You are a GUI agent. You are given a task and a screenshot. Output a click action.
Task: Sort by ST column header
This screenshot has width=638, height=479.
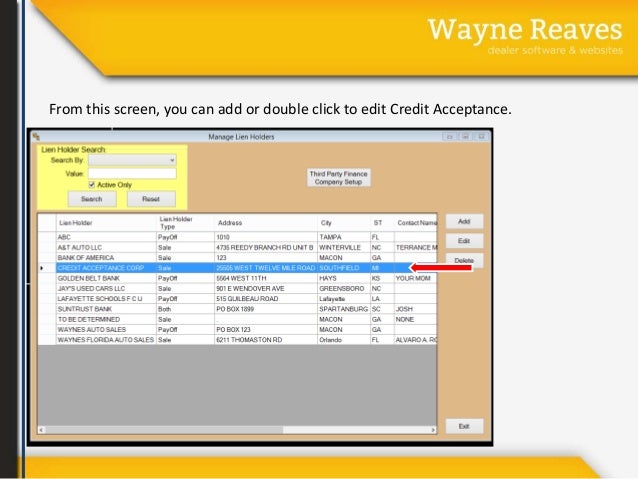pyautogui.click(x=382, y=223)
